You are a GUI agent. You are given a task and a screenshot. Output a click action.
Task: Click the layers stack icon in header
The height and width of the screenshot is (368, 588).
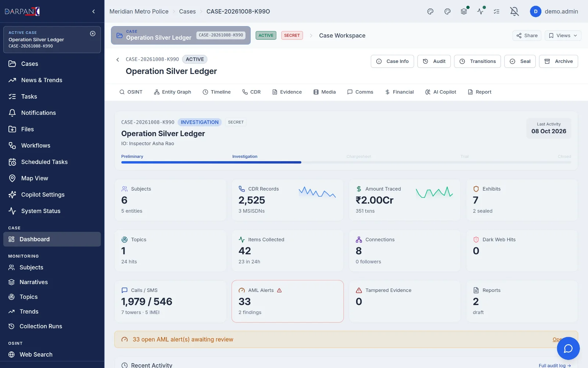(464, 11)
